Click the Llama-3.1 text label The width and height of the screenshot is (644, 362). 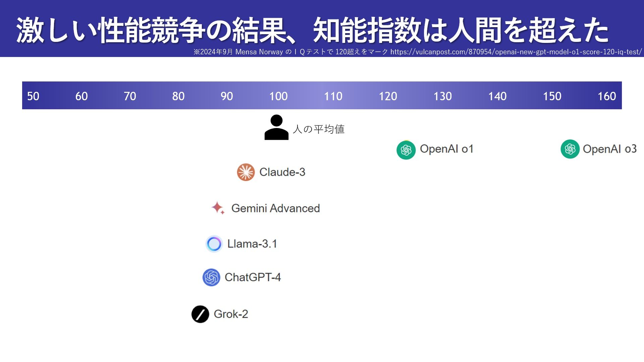(252, 244)
